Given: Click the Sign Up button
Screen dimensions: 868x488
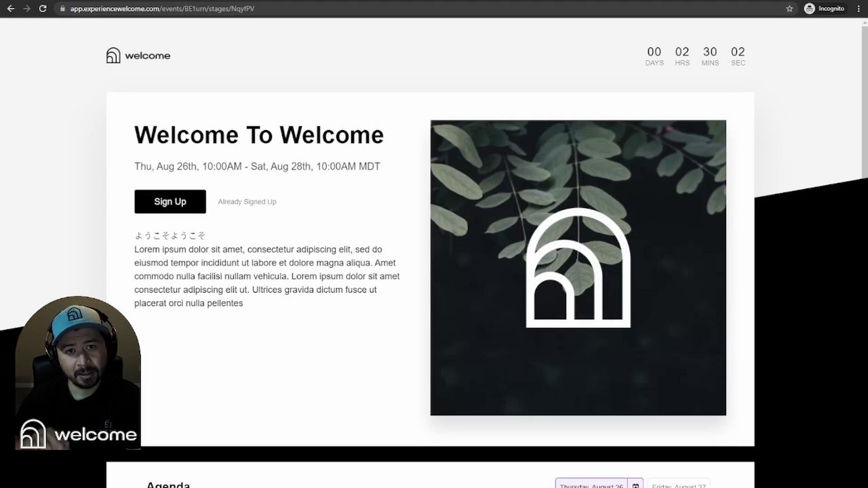Looking at the screenshot, I should click(170, 201).
